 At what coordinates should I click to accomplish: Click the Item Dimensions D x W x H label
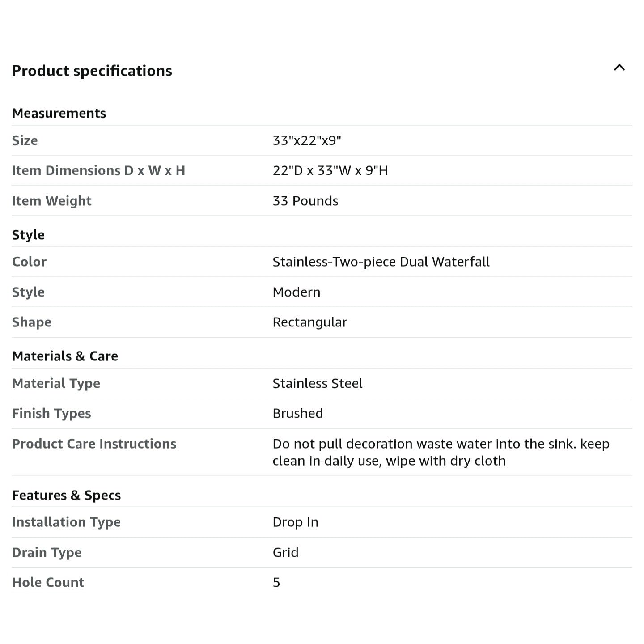[98, 170]
